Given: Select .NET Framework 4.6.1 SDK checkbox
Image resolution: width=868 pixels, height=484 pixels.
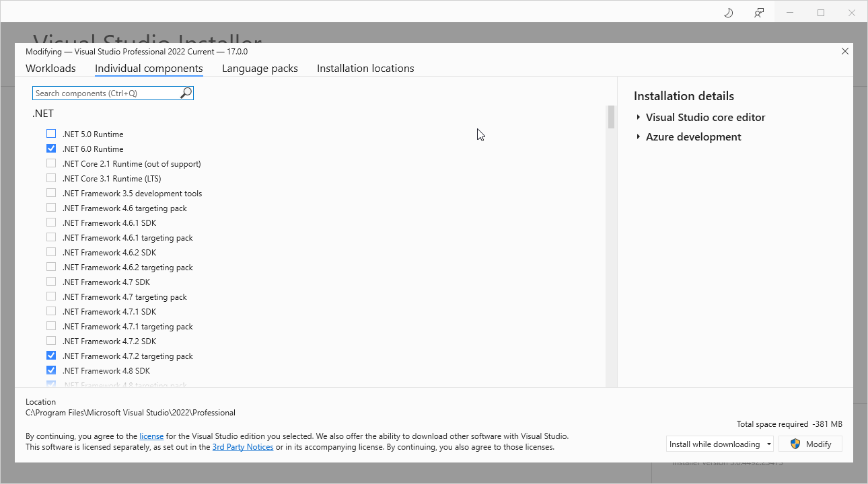Looking at the screenshot, I should (x=51, y=223).
